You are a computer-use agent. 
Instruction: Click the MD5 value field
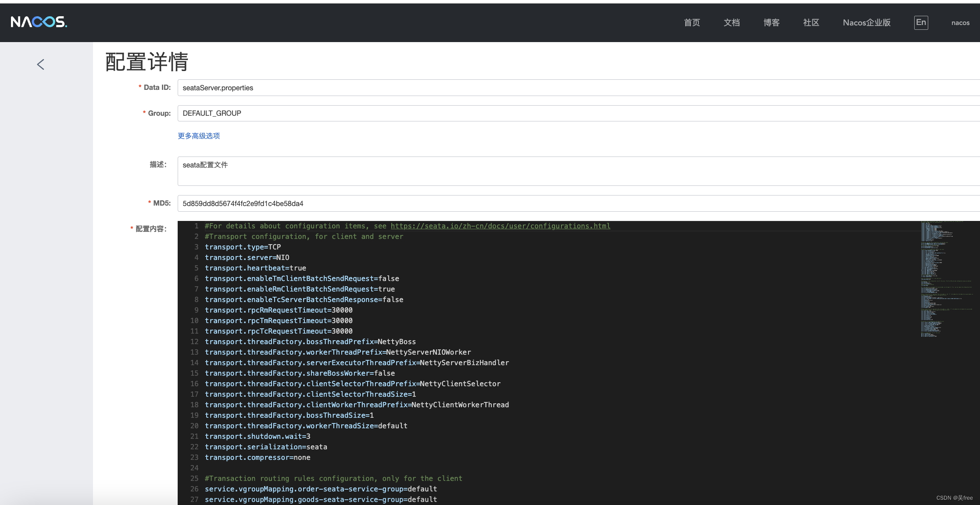point(579,203)
